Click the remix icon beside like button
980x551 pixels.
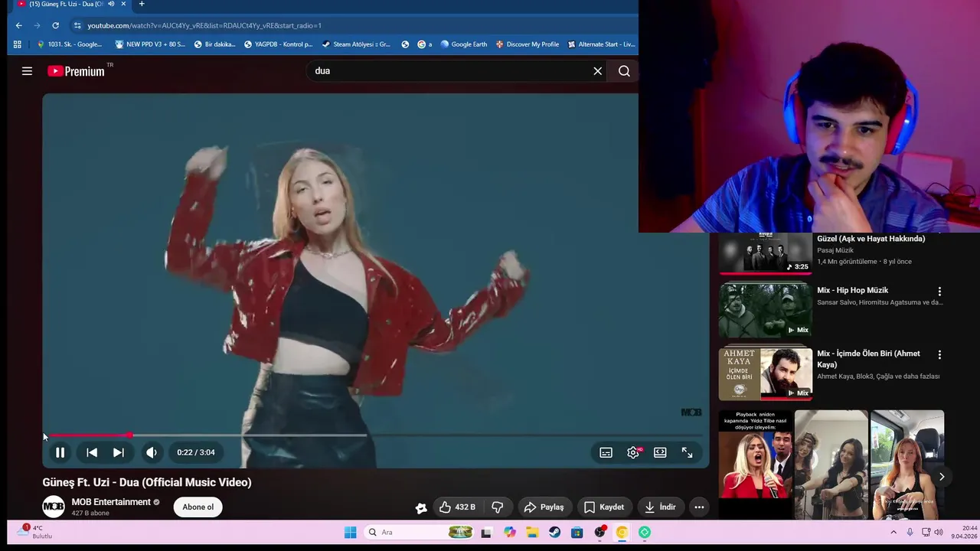click(421, 507)
